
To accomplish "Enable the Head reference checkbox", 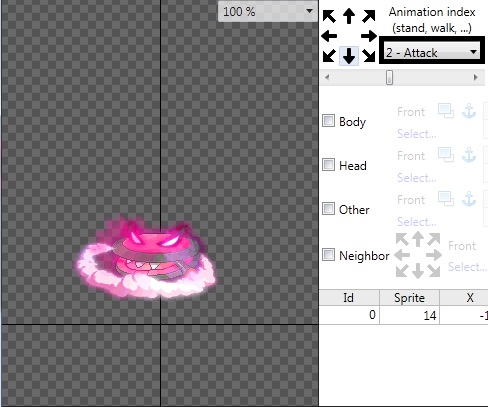I will [x=328, y=165].
